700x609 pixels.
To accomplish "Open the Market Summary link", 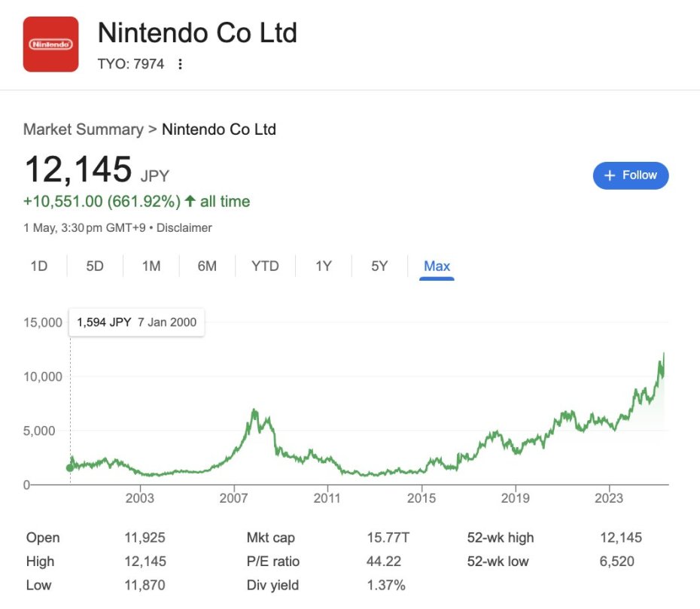I will [84, 129].
